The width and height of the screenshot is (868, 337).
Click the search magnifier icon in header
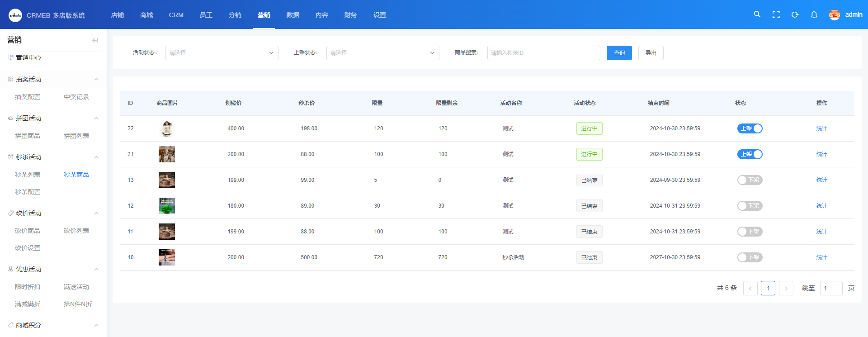click(x=757, y=14)
